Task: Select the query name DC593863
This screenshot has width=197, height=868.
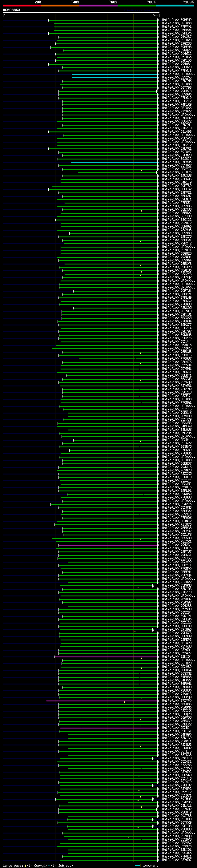Action: (x=11, y=10)
